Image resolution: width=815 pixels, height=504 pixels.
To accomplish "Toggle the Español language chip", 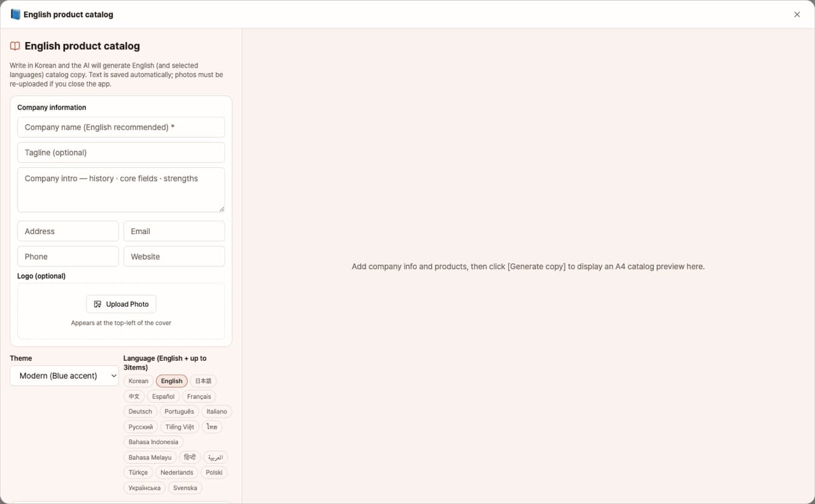I will pyautogui.click(x=163, y=396).
